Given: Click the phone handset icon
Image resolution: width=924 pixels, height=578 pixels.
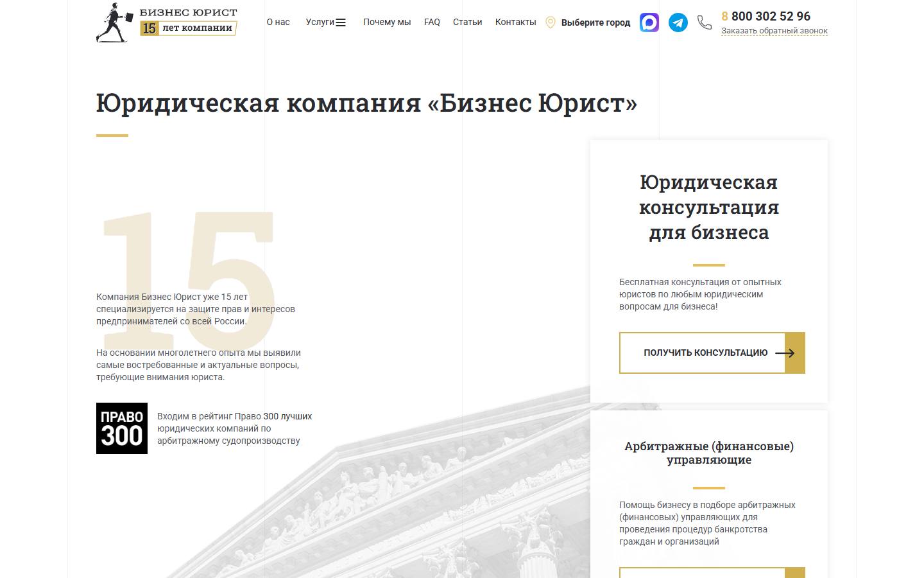Looking at the screenshot, I should [705, 22].
